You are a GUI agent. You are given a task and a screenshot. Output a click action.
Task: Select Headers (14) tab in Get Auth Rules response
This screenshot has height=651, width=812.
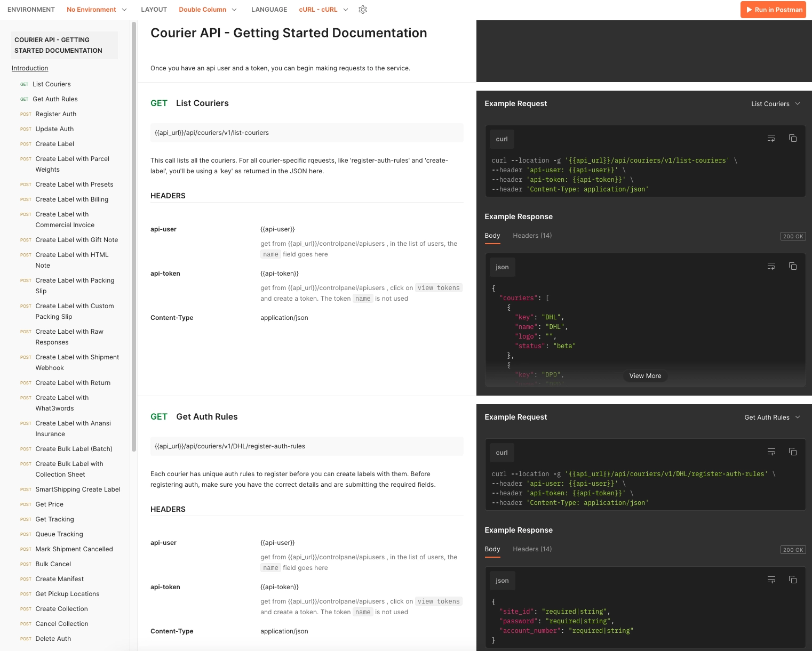(532, 549)
